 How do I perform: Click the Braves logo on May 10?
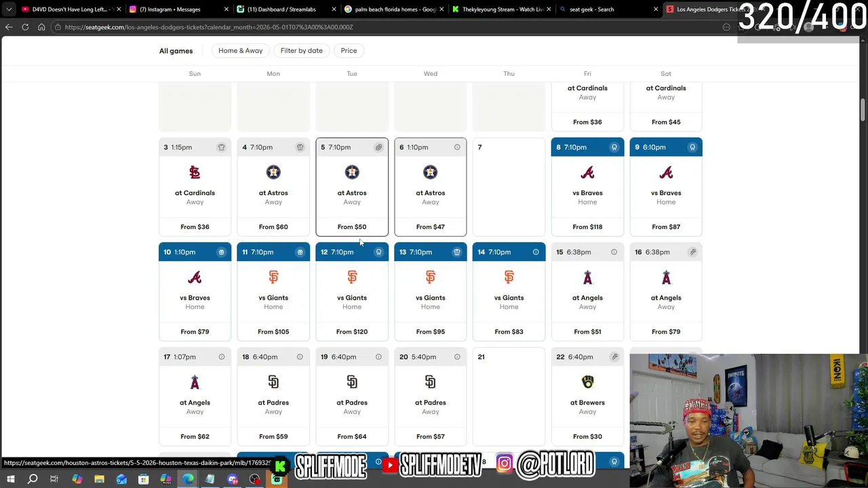pos(195,277)
